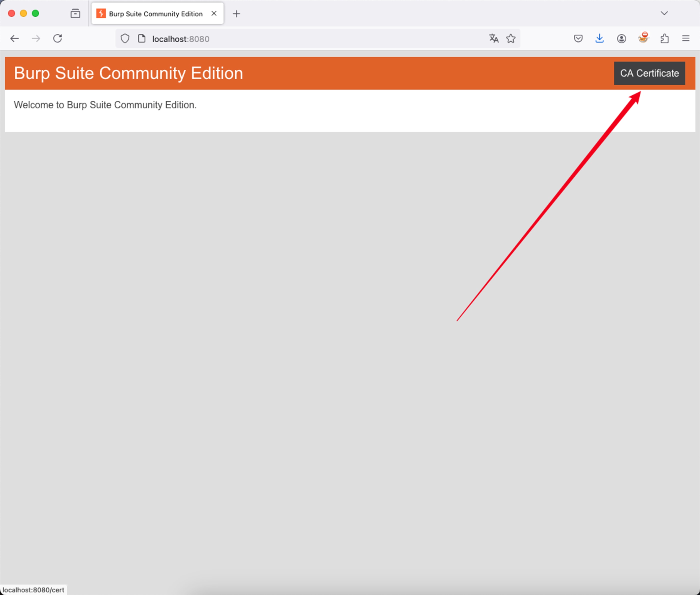Bookmark this page with star icon
The height and width of the screenshot is (595, 700).
[511, 38]
